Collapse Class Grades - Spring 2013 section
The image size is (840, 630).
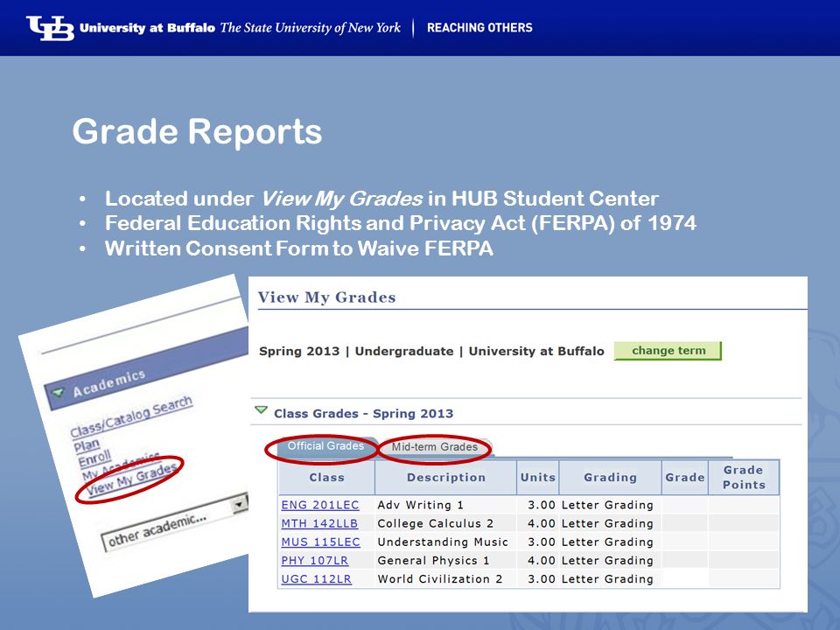(x=261, y=410)
